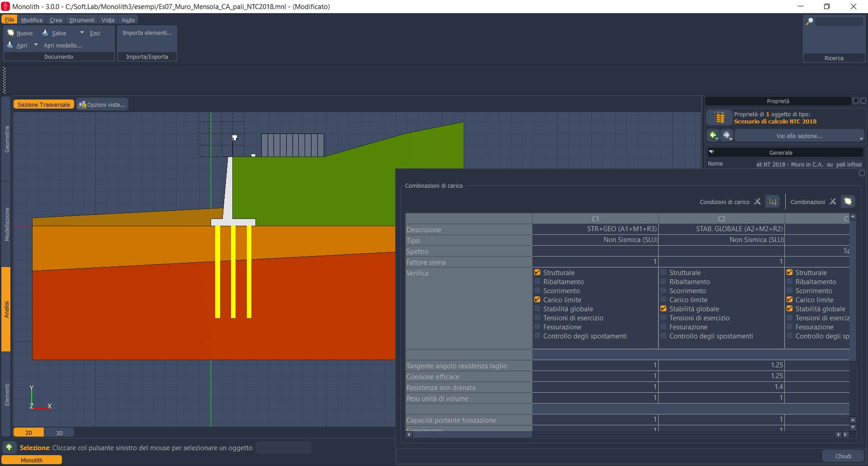Switch to the 3D view tab

[x=59, y=433]
